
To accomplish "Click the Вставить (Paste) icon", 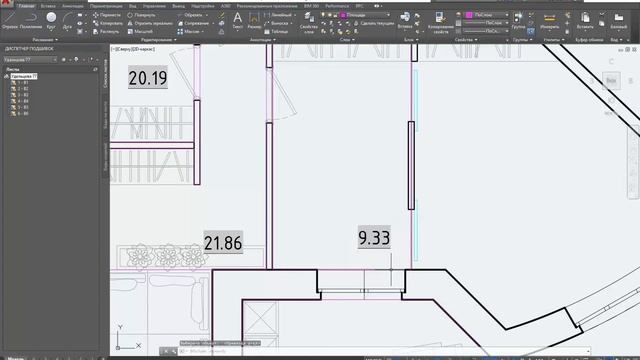I will pyautogui.click(x=585, y=20).
